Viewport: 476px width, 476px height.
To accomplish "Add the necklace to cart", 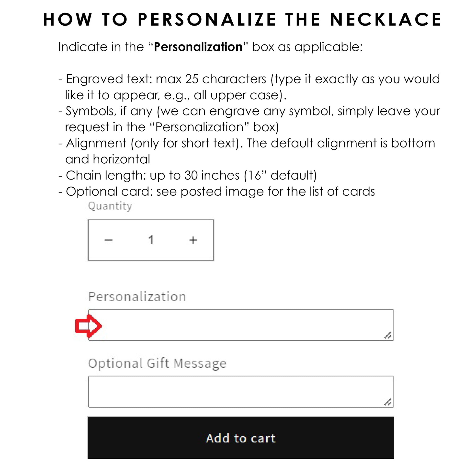I will point(241,438).
